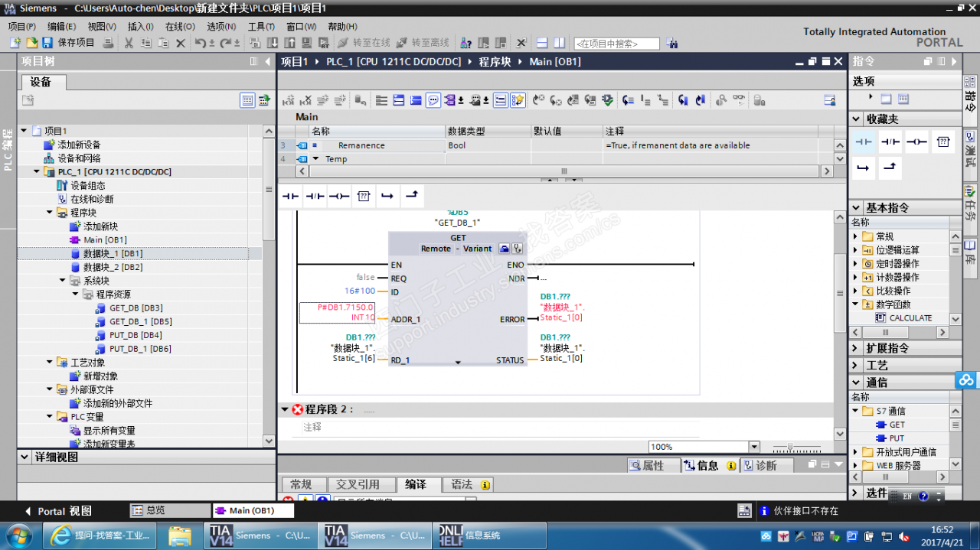
Task: Toggle split editor vertically icon
Action: tap(559, 43)
